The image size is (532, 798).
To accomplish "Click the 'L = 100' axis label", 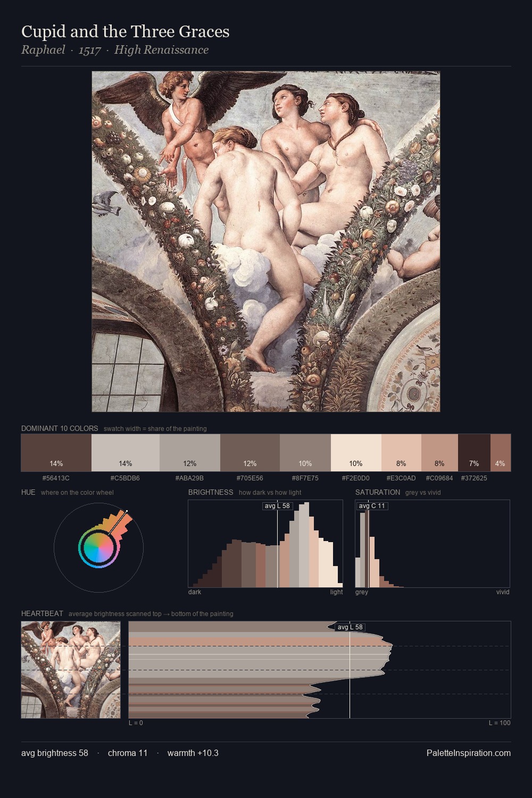I will (500, 723).
